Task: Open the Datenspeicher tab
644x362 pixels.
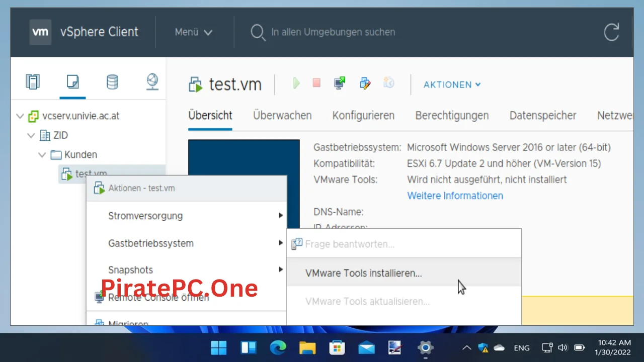Action: tap(543, 116)
